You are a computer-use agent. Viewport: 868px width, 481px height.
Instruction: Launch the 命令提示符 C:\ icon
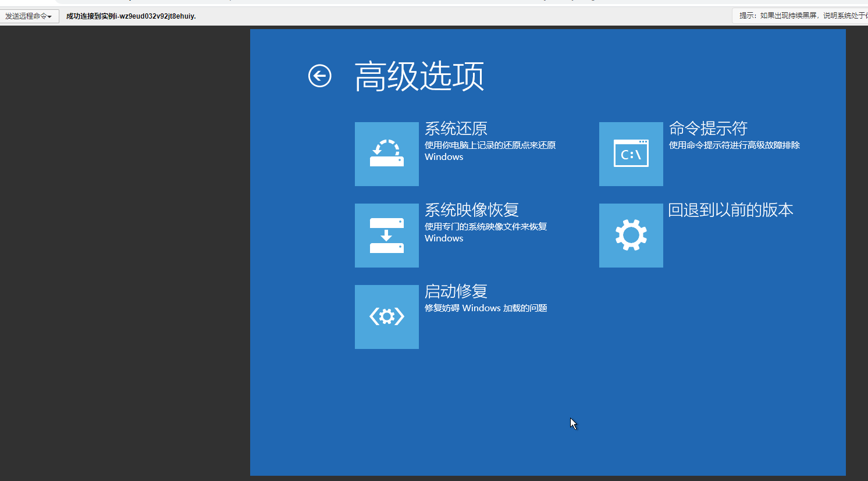(x=631, y=154)
